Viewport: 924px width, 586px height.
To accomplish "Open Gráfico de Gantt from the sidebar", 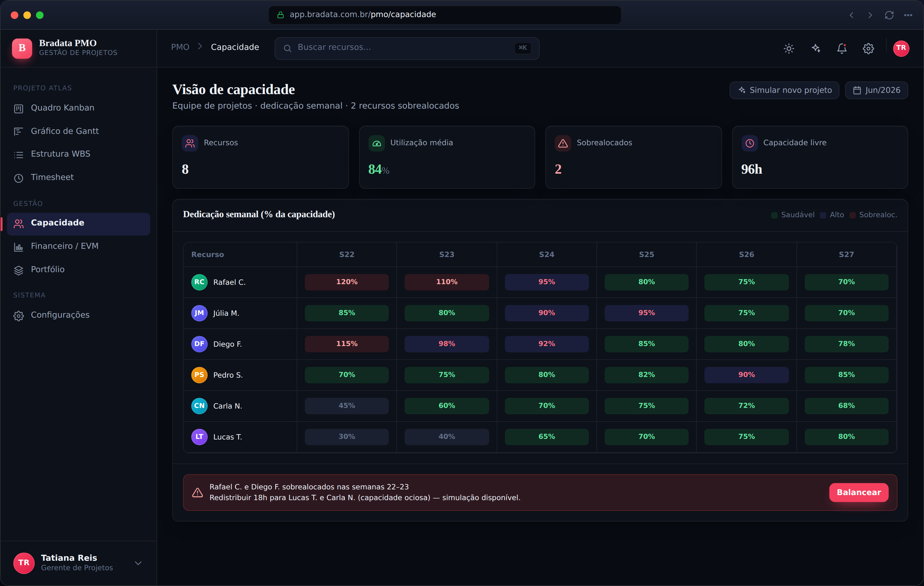I will 78,131.
